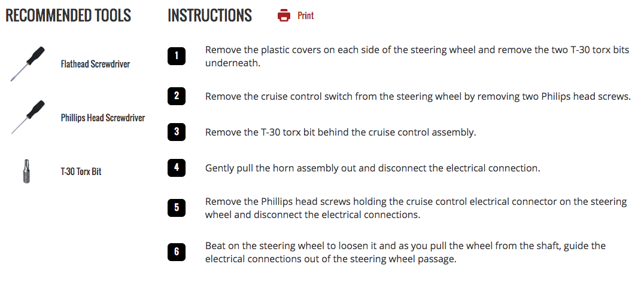Select the Phillips Head Screwdriver image
Viewport: 644px width, 282px height.
(28, 117)
